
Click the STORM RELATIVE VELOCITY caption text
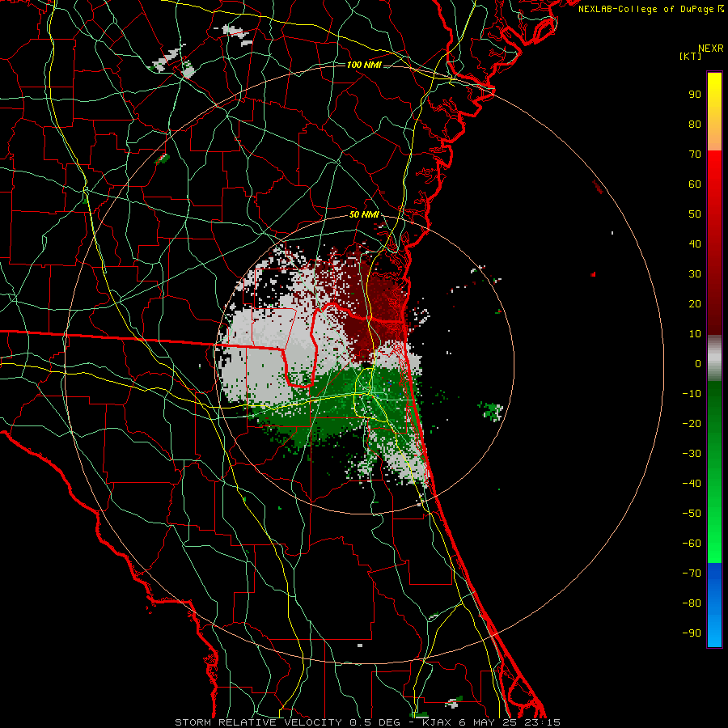pyautogui.click(x=260, y=722)
